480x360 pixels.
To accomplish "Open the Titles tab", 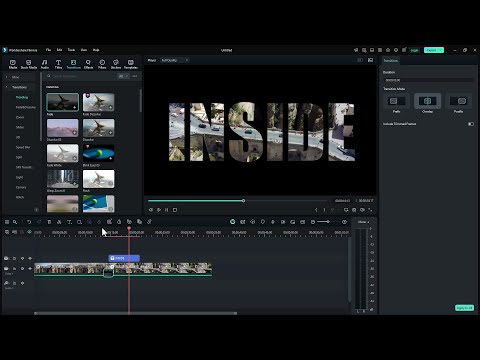I will 58,64.
